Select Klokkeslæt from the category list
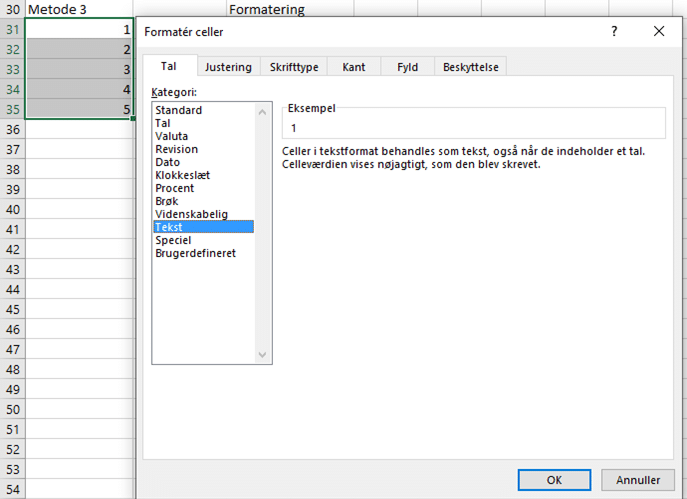Screen dimensions: 687x499 [x=183, y=175]
